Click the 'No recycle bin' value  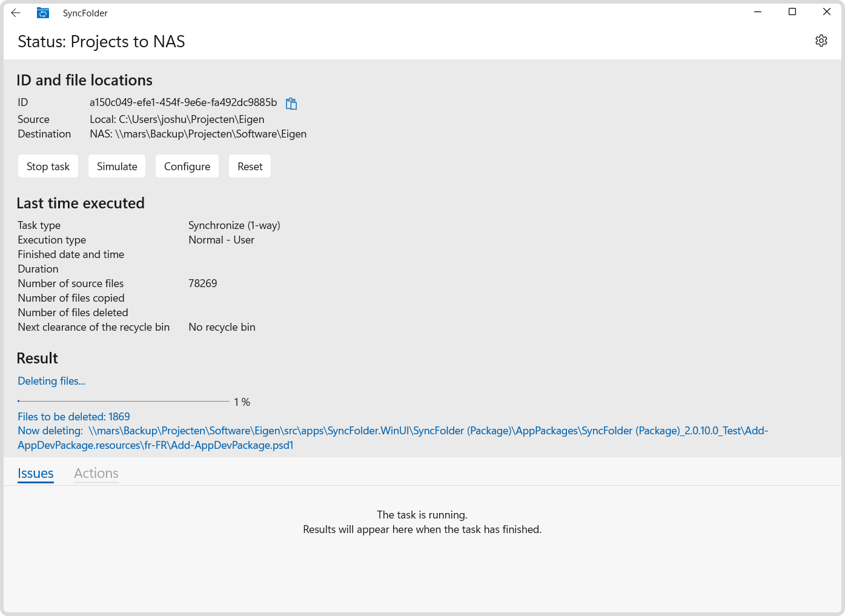point(222,327)
